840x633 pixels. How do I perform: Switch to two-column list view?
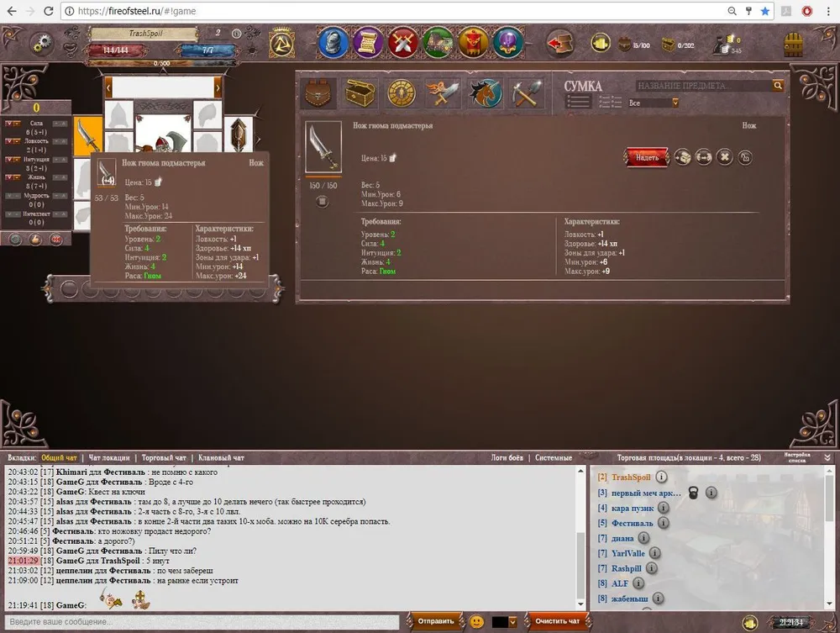(x=610, y=102)
